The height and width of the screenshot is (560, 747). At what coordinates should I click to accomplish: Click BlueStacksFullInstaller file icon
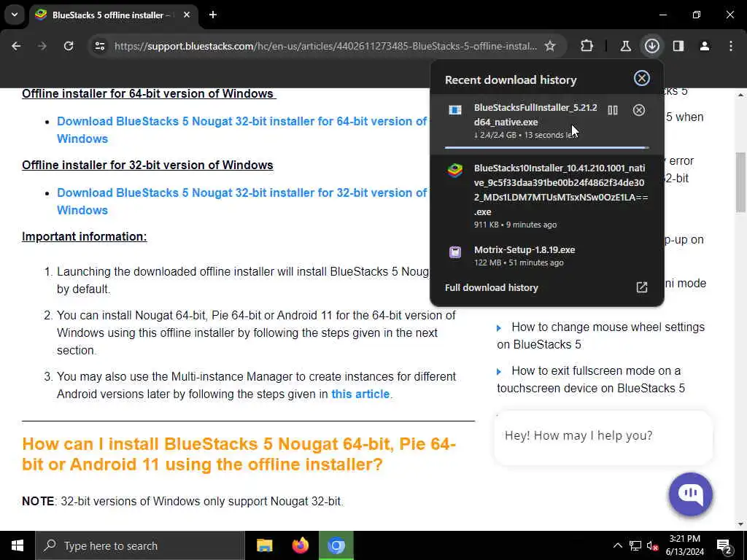pos(455,110)
